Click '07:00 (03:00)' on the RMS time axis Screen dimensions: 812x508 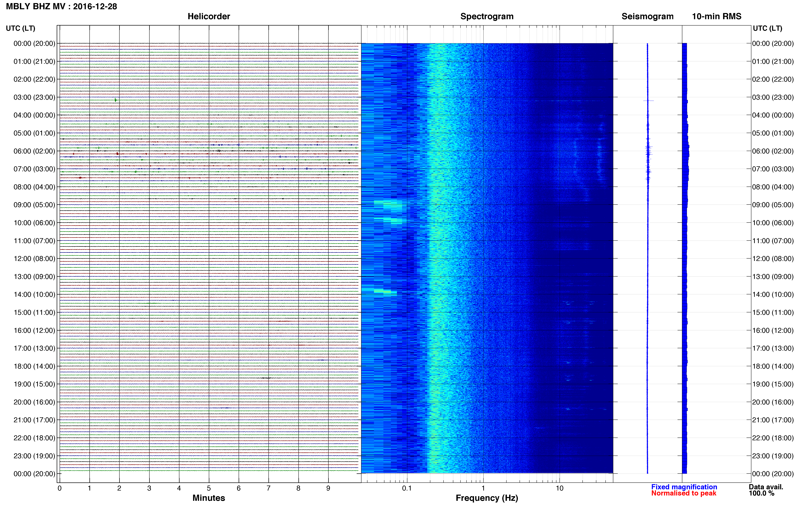tap(773, 169)
